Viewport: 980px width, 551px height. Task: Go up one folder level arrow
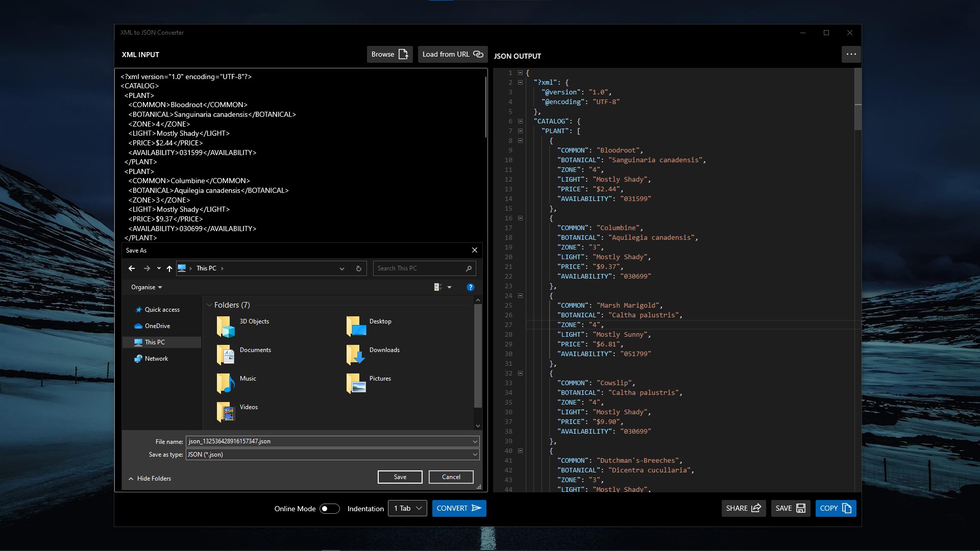point(169,268)
